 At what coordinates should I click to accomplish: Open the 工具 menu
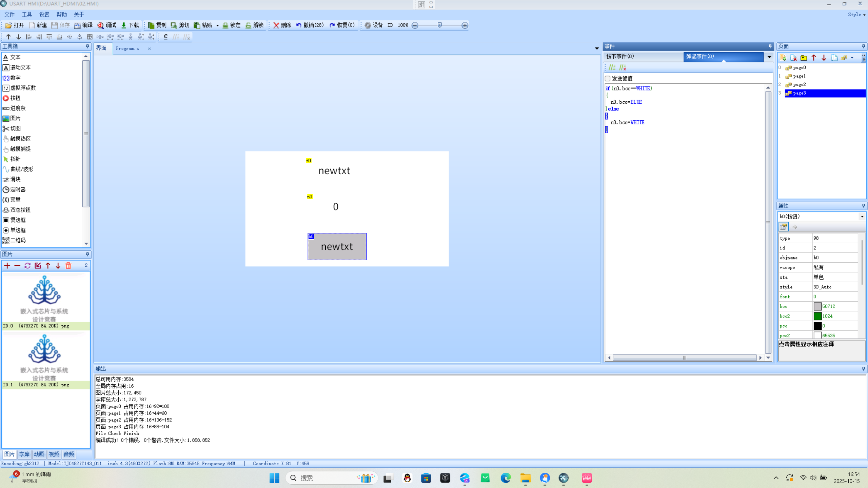tap(26, 15)
